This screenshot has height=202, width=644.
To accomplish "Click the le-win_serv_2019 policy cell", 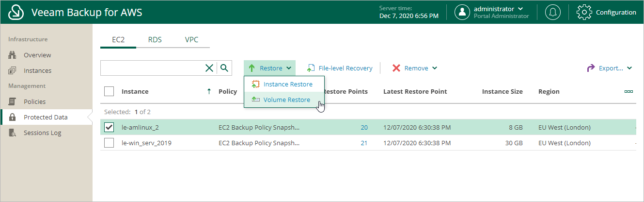I will click(x=259, y=143).
